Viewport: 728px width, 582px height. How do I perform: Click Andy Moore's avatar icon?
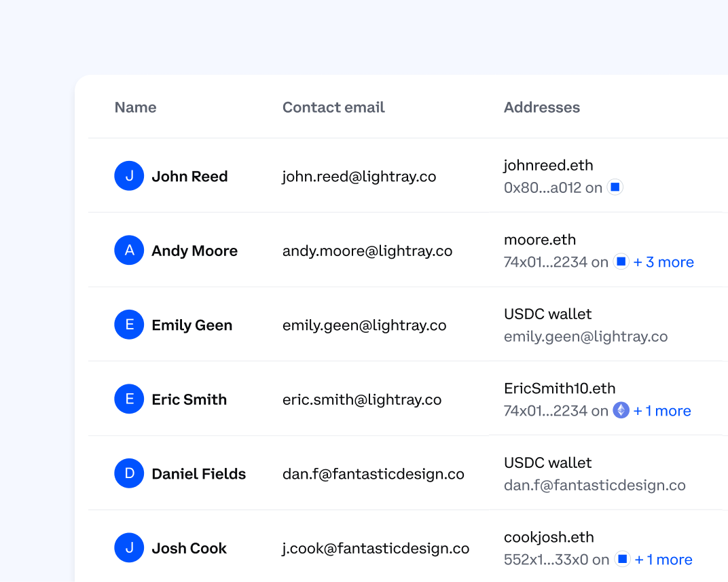click(129, 250)
